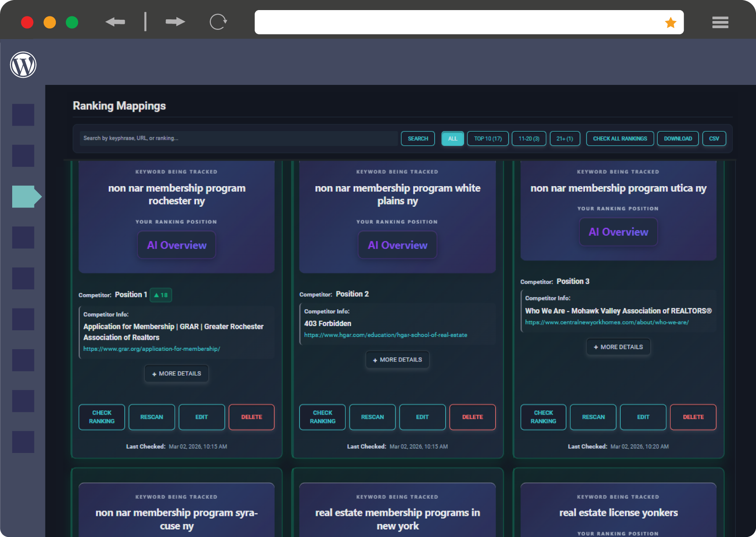Filter by TOP 10 (17) rankings
This screenshot has height=537, width=756.
point(488,139)
